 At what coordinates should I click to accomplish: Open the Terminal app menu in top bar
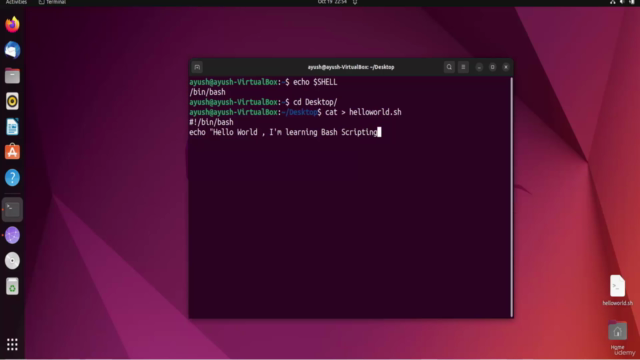(52, 2)
